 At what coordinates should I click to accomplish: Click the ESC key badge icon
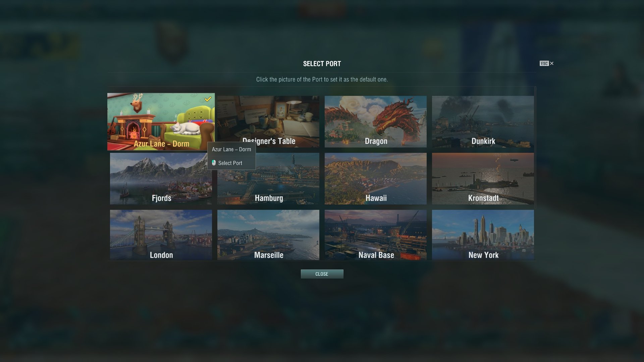pyautogui.click(x=544, y=63)
